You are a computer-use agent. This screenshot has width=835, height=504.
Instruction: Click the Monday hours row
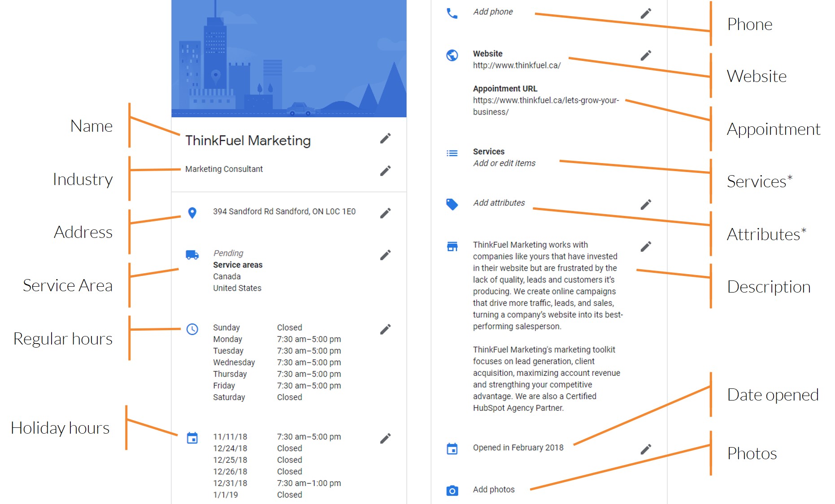(x=277, y=339)
